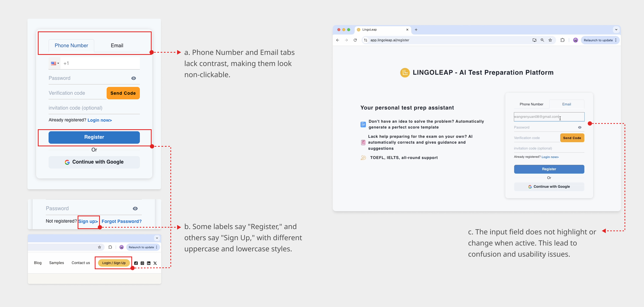Expand chevron in small browser snippet
The image size is (644, 307).
157,238
